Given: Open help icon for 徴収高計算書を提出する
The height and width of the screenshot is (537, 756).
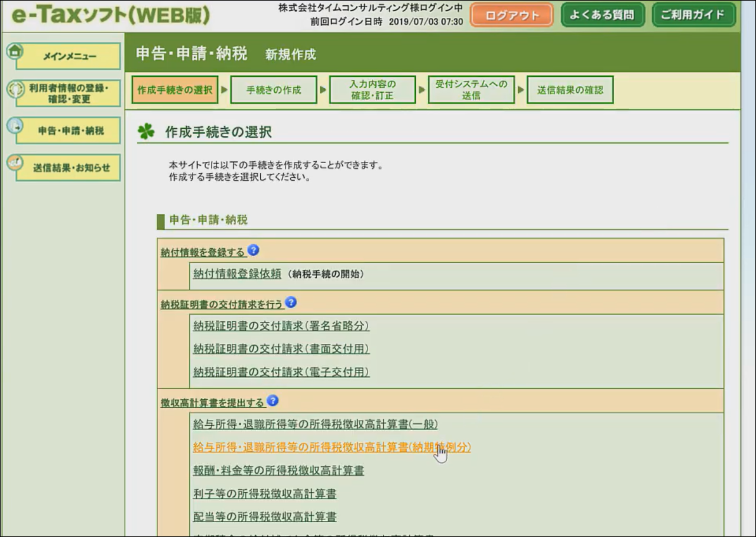Looking at the screenshot, I should tap(272, 401).
